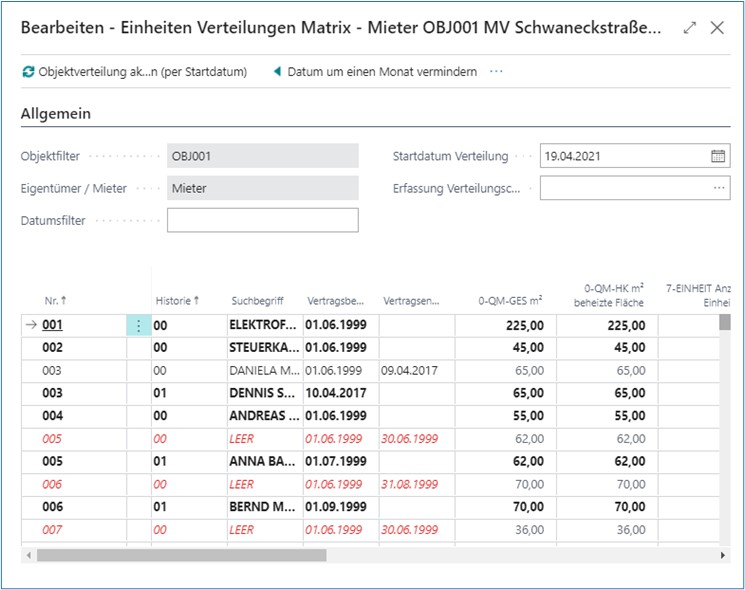745x590 pixels.
Task: Click the refresh Objektverteilung aktualisieren icon
Action: [x=28, y=72]
